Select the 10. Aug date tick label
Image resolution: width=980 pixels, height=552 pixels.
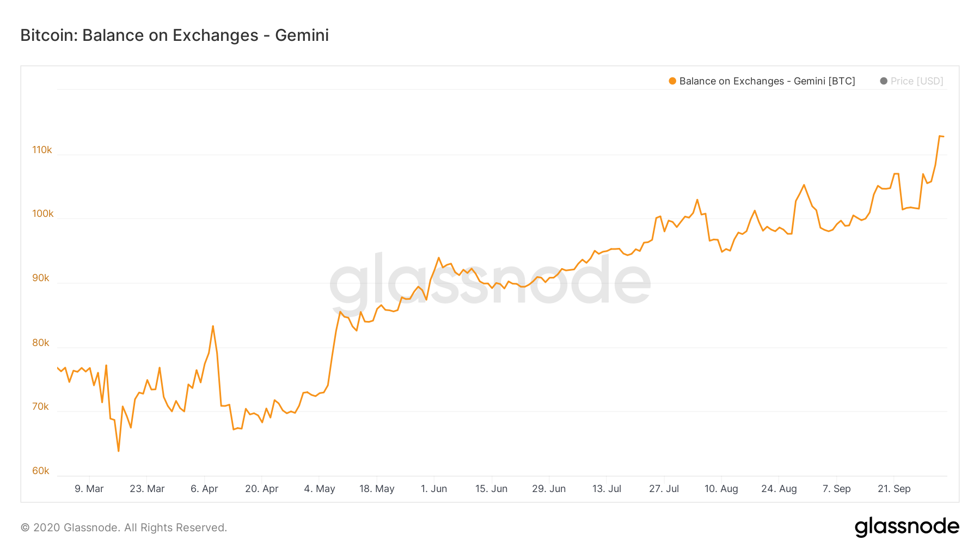coord(721,489)
